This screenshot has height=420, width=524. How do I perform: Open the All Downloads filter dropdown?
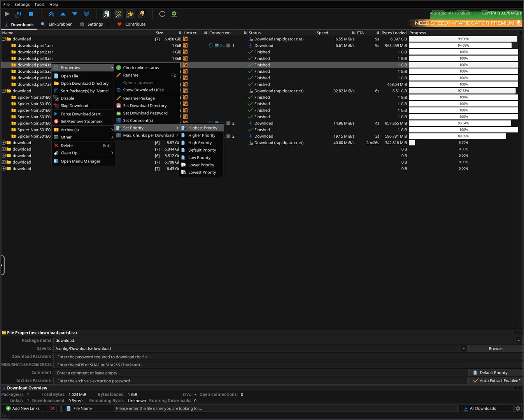pyautogui.click(x=486, y=408)
